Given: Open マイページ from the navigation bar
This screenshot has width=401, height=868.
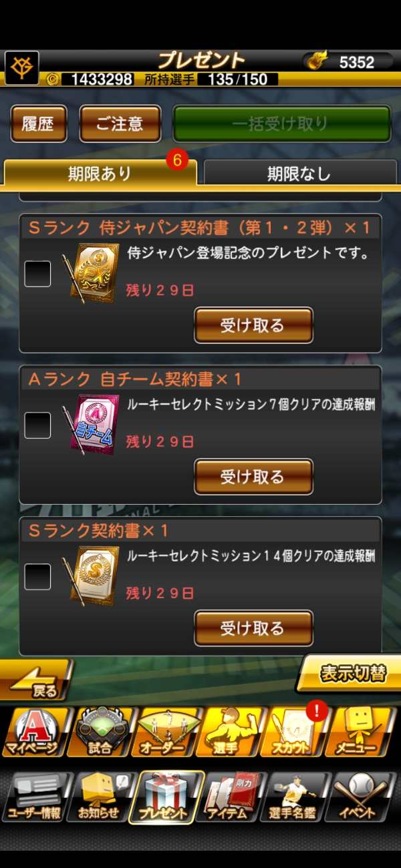Looking at the screenshot, I should point(35,732).
